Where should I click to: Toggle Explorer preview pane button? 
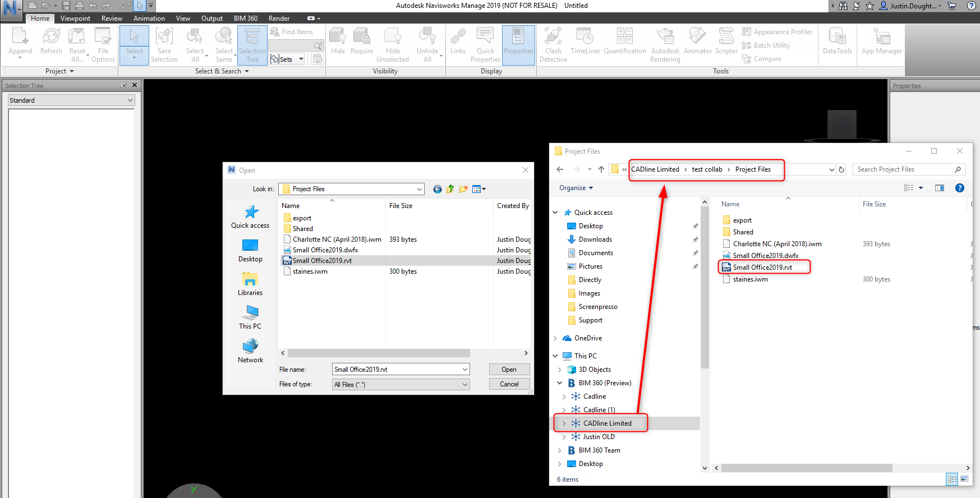click(x=940, y=188)
